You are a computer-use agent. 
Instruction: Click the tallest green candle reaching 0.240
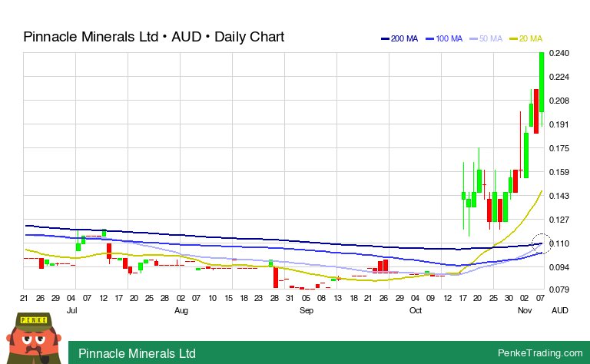click(x=542, y=82)
